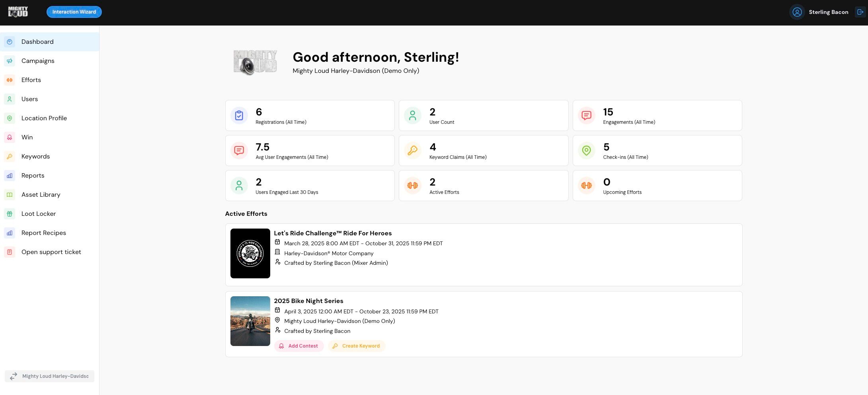Screen dimensions: 868x395
Task: Click the Registrations clipboard icon
Action: coord(239,115)
